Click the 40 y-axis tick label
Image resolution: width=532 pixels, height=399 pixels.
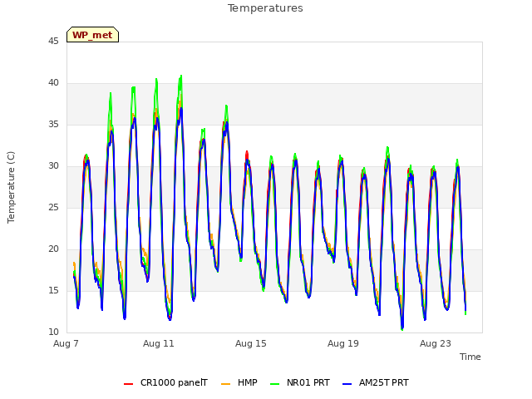click(x=53, y=83)
